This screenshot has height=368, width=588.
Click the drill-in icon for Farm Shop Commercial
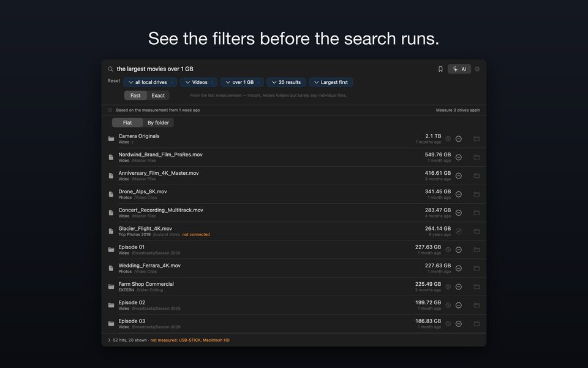point(448,287)
